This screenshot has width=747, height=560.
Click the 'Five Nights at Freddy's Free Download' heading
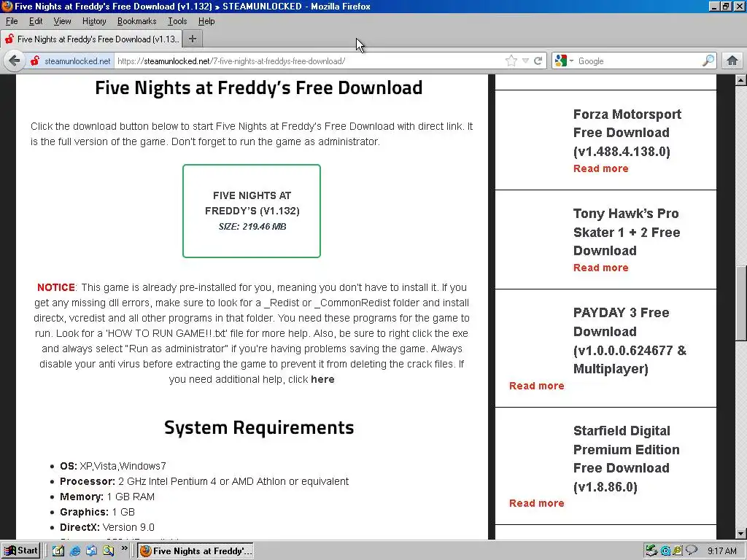(x=259, y=87)
